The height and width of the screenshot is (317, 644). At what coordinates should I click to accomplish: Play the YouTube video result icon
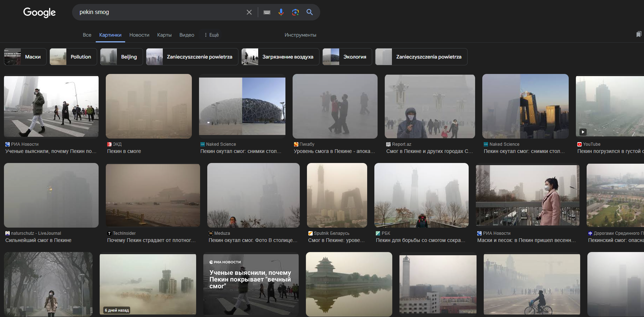coord(583,132)
